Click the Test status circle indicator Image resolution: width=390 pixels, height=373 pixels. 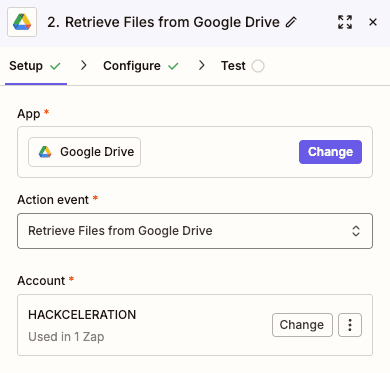(x=258, y=66)
